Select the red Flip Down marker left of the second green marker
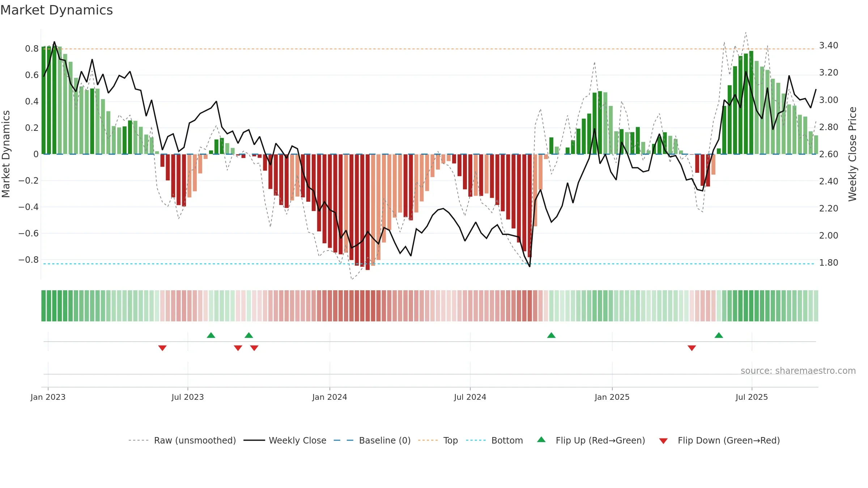 point(238,348)
